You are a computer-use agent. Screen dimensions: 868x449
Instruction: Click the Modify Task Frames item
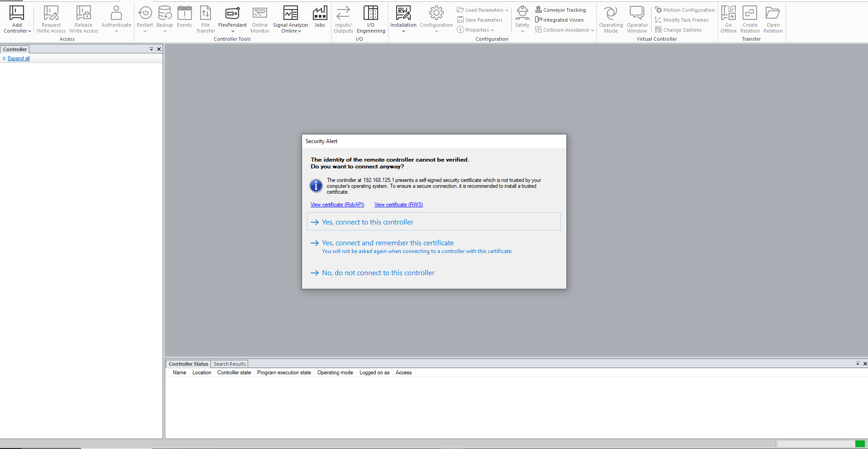(682, 20)
